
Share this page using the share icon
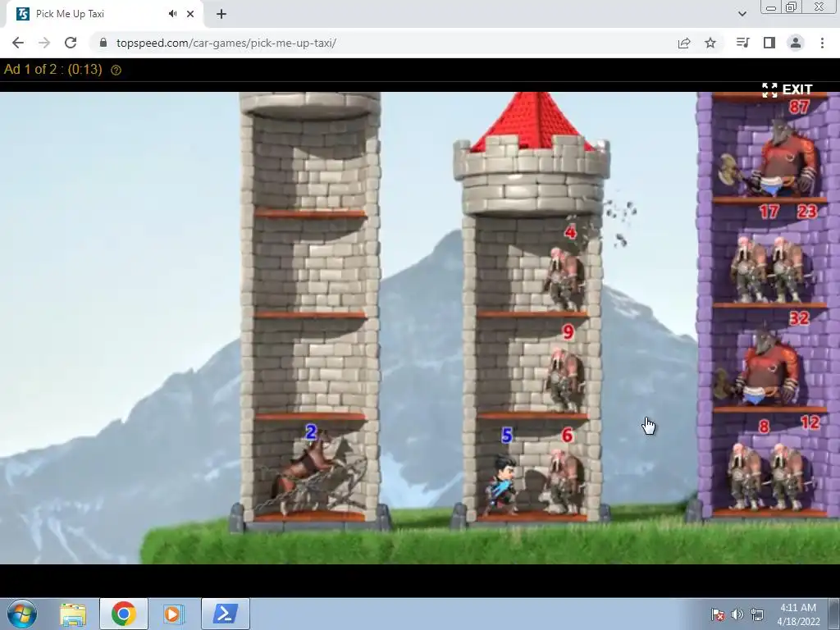(x=684, y=43)
